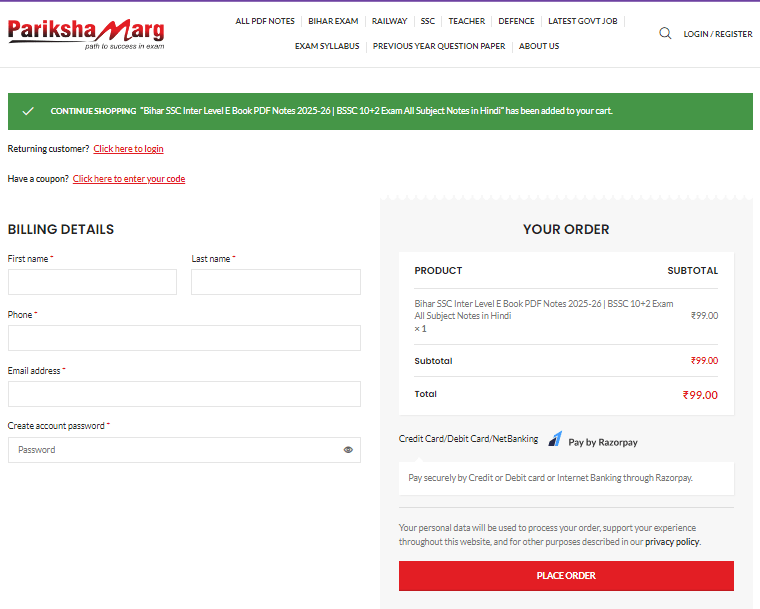The width and height of the screenshot is (760, 609).
Task: Open Previous Year Question Paper menu
Action: (439, 46)
